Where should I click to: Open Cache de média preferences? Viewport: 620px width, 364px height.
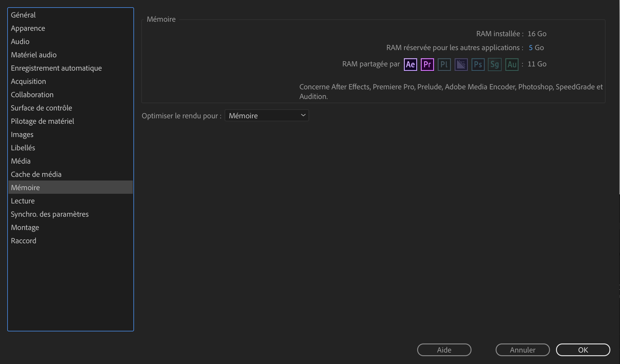70,174
